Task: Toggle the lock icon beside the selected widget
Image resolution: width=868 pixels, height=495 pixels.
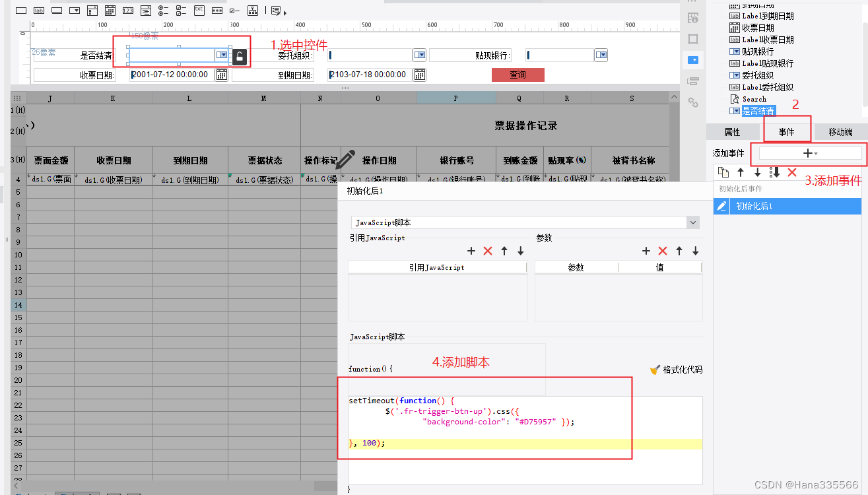Action: (x=240, y=57)
